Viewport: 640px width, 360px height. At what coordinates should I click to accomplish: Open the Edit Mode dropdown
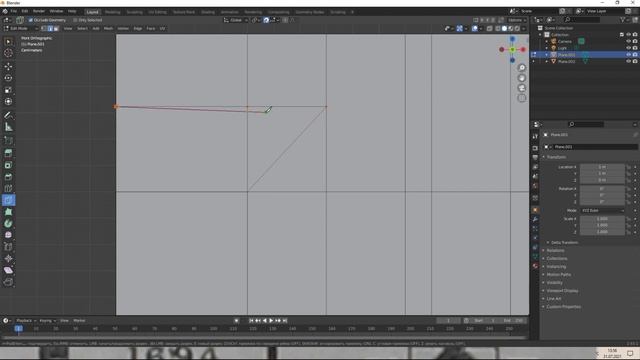pyautogui.click(x=20, y=29)
